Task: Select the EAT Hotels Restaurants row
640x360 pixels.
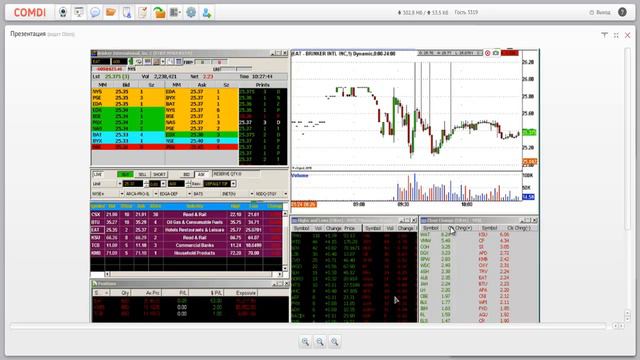Action: pos(186,230)
